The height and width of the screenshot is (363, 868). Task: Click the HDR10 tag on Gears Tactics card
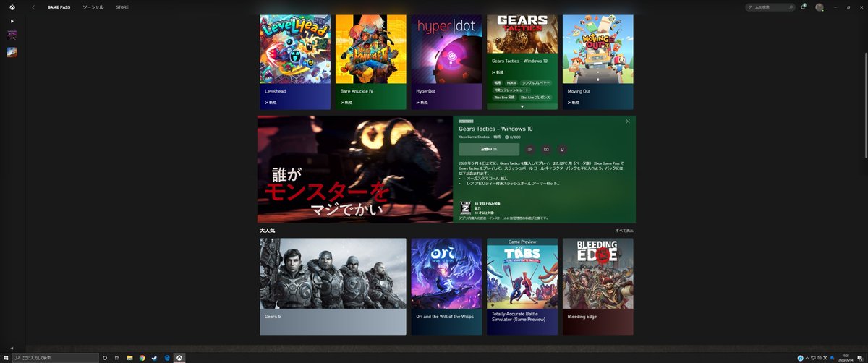point(511,83)
